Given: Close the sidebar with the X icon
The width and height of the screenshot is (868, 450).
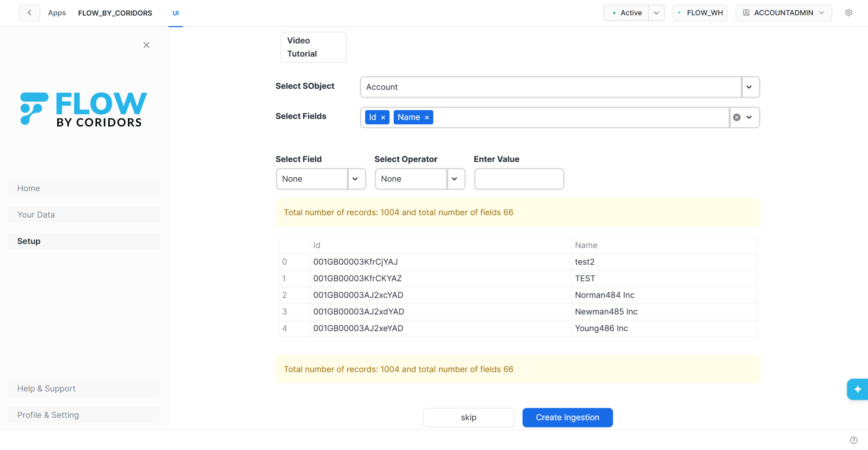Looking at the screenshot, I should [146, 45].
